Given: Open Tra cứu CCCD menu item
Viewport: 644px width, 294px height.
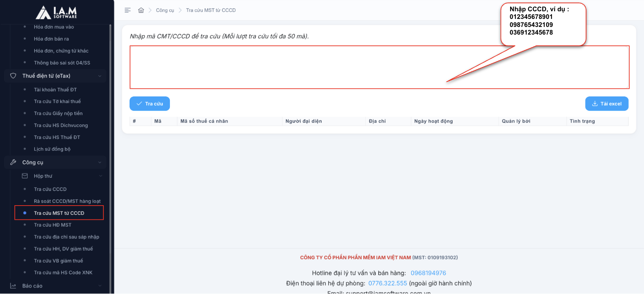Looking at the screenshot, I should (50, 189).
